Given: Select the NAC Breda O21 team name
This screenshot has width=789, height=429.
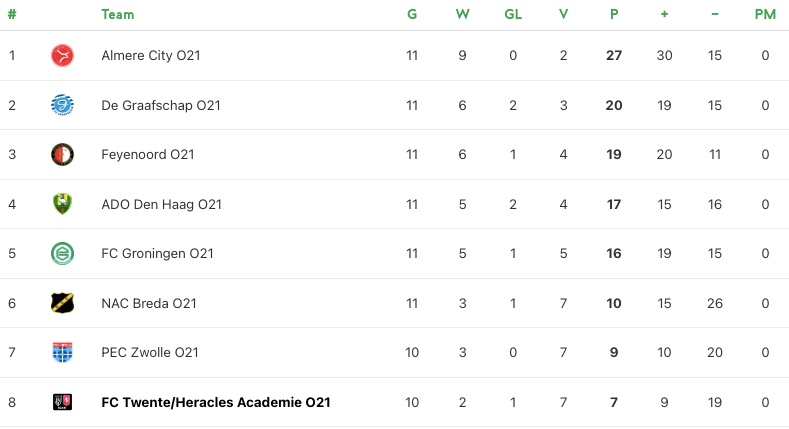Looking at the screenshot, I should coord(148,303).
